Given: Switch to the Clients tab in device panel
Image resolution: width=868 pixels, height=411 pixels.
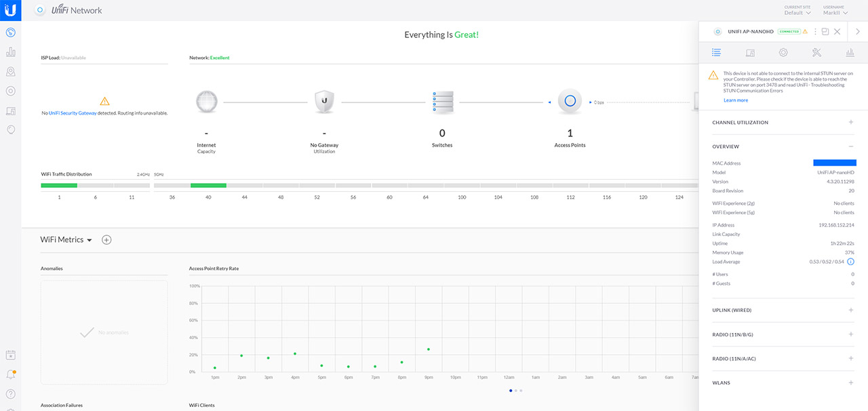Looking at the screenshot, I should click(x=750, y=52).
